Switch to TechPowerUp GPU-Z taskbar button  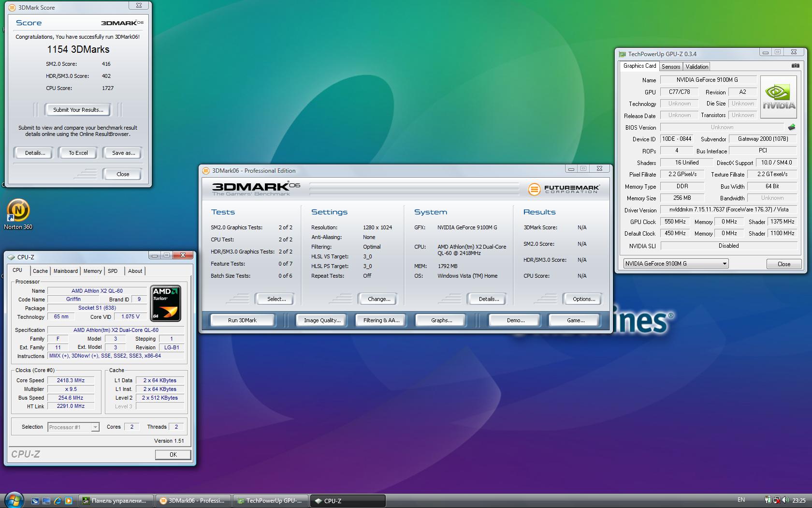[271, 501]
